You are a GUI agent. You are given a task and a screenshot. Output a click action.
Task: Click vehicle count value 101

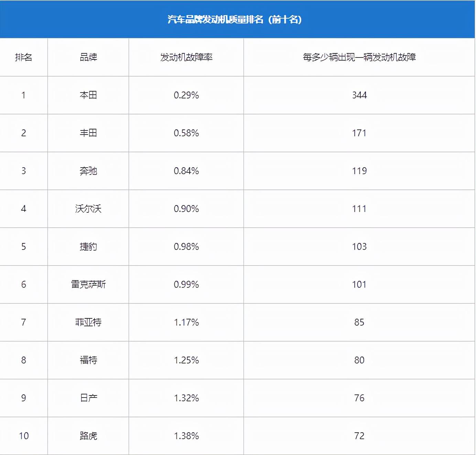(x=359, y=284)
